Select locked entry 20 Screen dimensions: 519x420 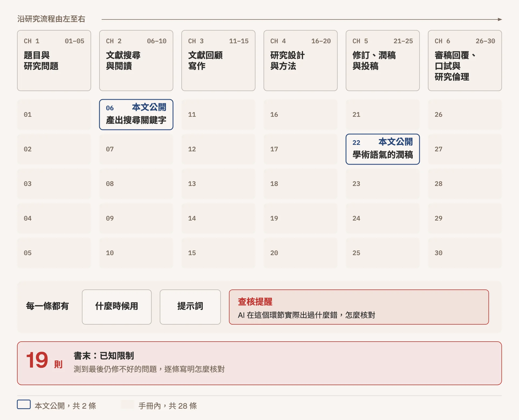[x=301, y=253]
